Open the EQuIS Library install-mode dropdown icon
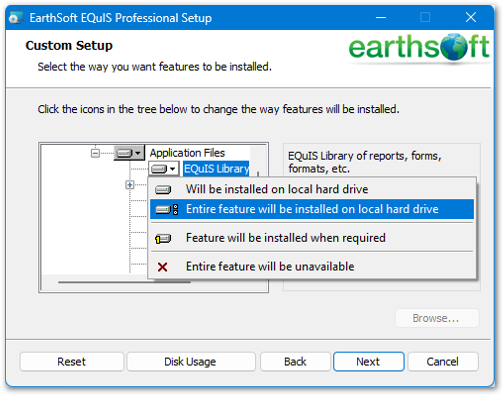This screenshot has width=504, height=396. pos(164,169)
